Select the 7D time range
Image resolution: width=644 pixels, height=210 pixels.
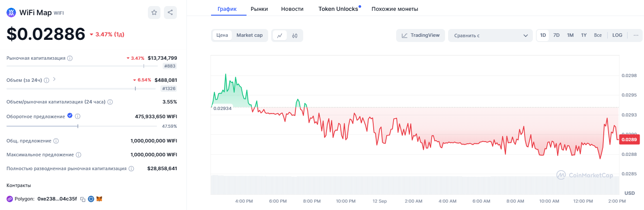(557, 35)
